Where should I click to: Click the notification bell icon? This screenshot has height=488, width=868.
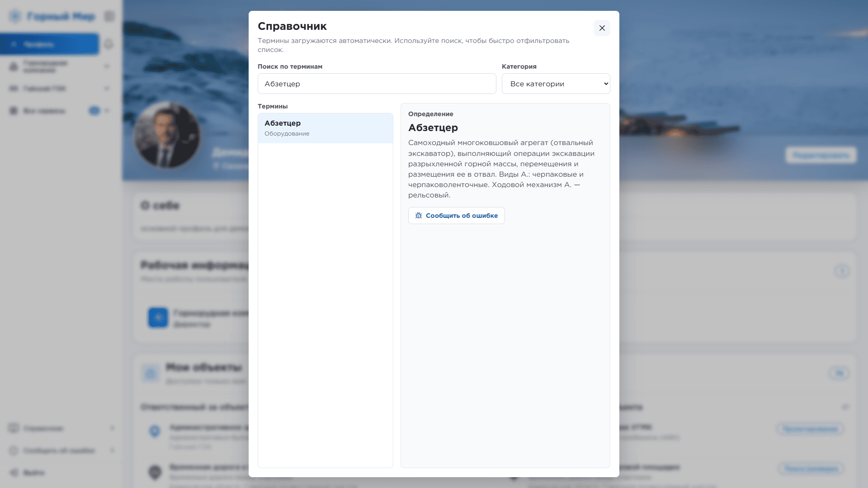108,44
